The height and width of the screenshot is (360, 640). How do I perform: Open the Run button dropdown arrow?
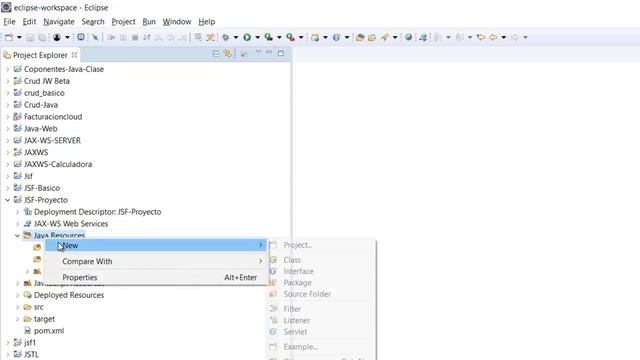257,38
